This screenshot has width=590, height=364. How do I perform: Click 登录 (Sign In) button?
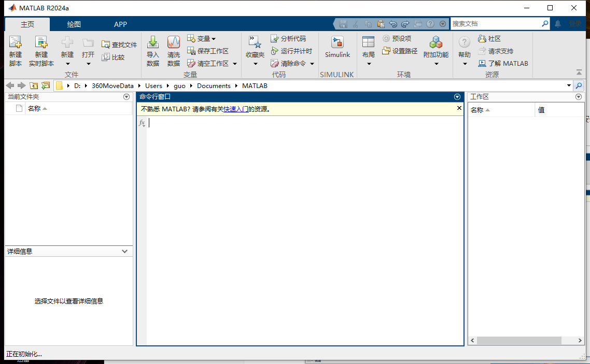575,24
